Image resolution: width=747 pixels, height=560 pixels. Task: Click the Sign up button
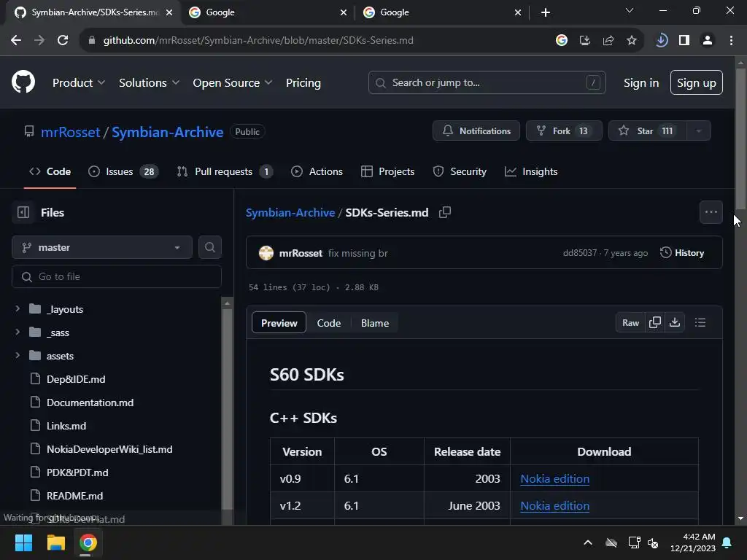(x=697, y=82)
